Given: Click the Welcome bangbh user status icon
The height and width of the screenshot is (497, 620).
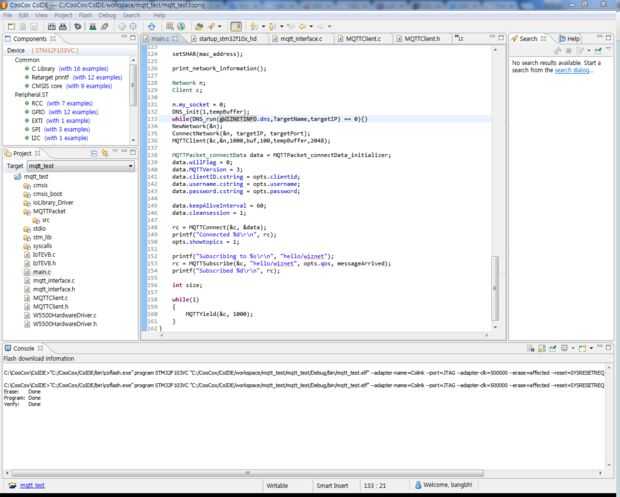Looking at the screenshot, I should pos(417,485).
